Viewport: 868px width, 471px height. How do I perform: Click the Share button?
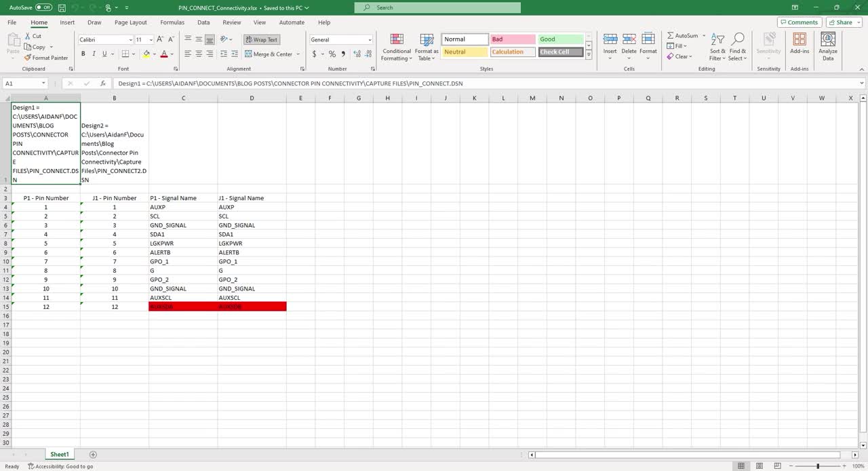tap(844, 22)
